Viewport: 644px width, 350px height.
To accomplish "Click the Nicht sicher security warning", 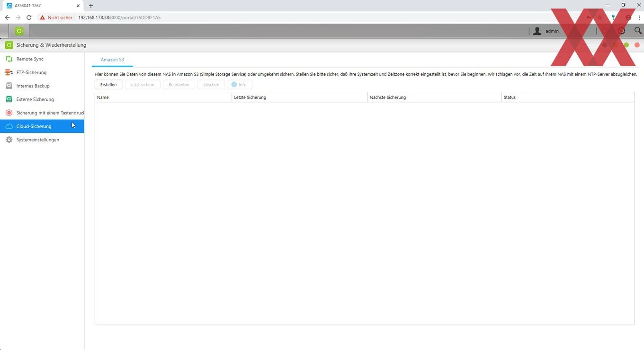I will click(x=56, y=17).
